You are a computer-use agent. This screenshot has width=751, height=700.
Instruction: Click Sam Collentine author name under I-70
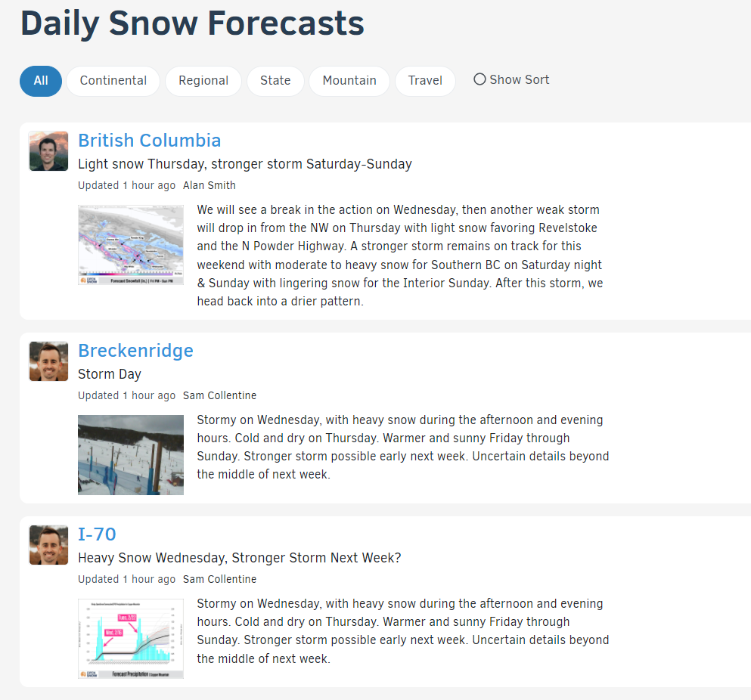coord(219,579)
